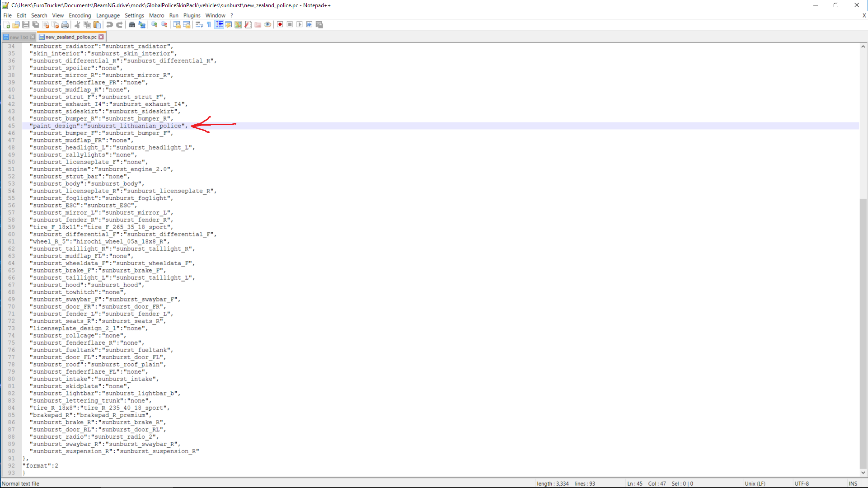The image size is (868, 488).
Task: Click the UTF-8 encoding status field
Action: pyautogui.click(x=802, y=483)
